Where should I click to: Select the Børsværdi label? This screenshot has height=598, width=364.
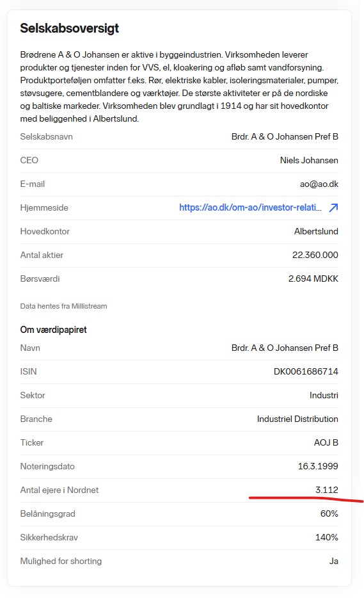40,279
